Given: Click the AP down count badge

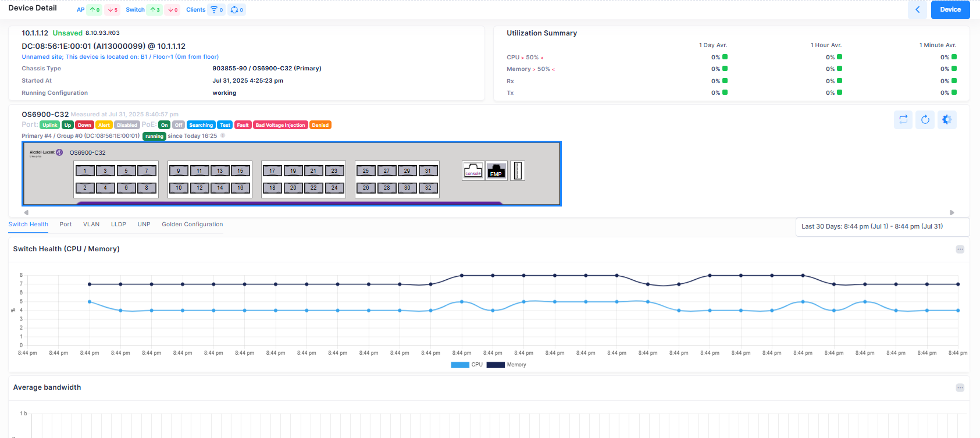Looking at the screenshot, I should pyautogui.click(x=113, y=10).
